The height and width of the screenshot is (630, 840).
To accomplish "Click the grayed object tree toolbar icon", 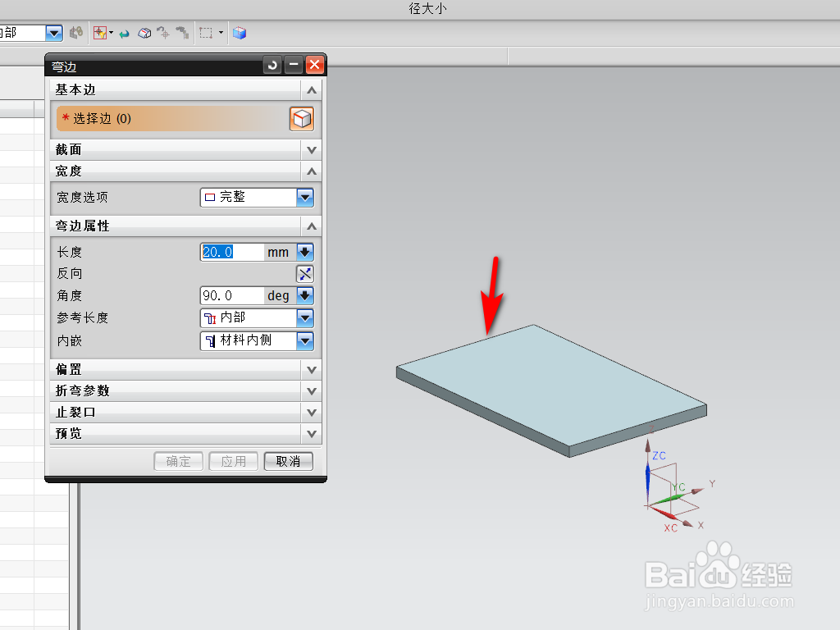I will point(182,33).
